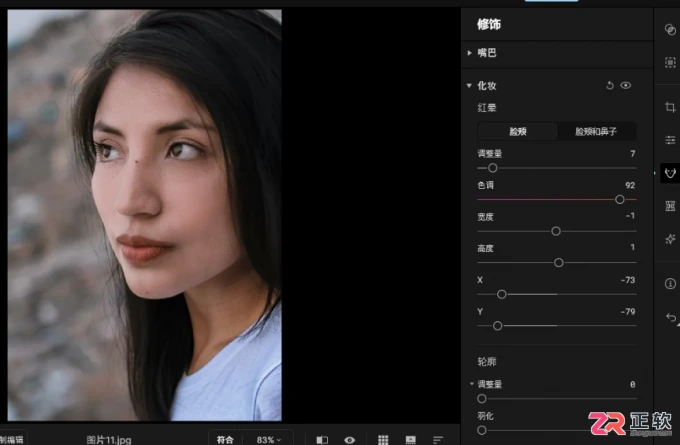Click the 宽度 value -1
This screenshot has width=680, height=445.
630,216
